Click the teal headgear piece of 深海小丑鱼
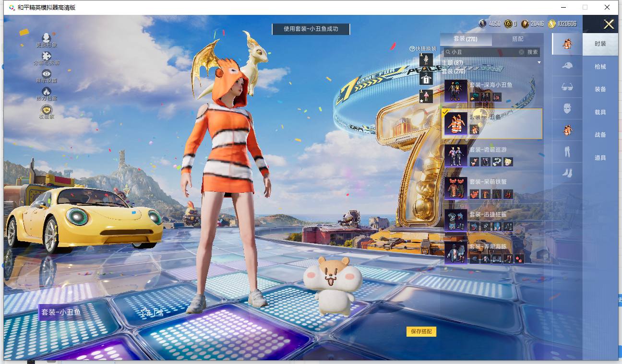 474,97
